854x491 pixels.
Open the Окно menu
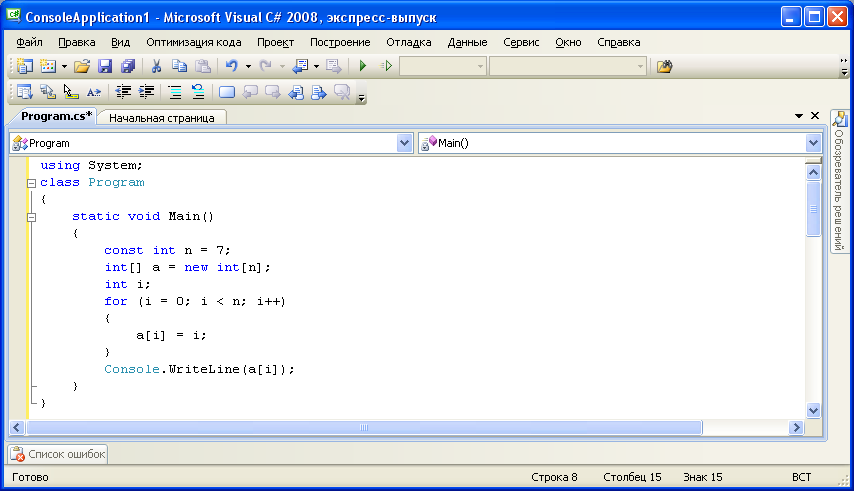pos(568,42)
